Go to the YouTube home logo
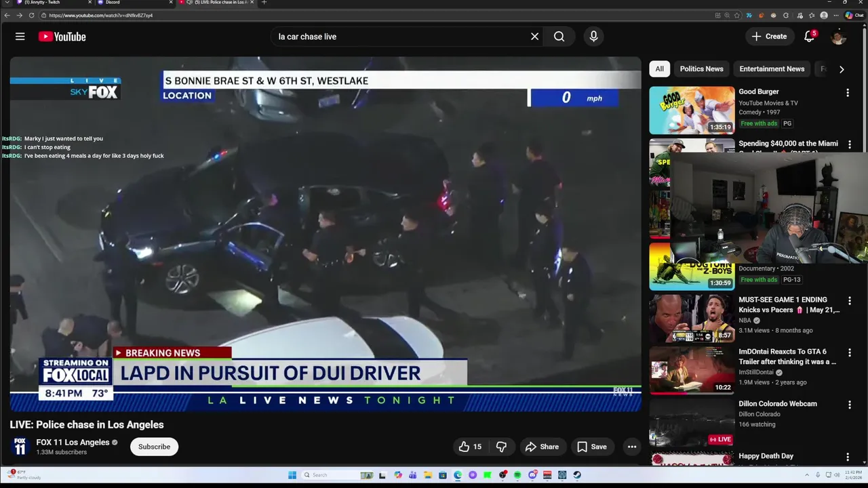The image size is (868, 488). pyautogui.click(x=62, y=37)
